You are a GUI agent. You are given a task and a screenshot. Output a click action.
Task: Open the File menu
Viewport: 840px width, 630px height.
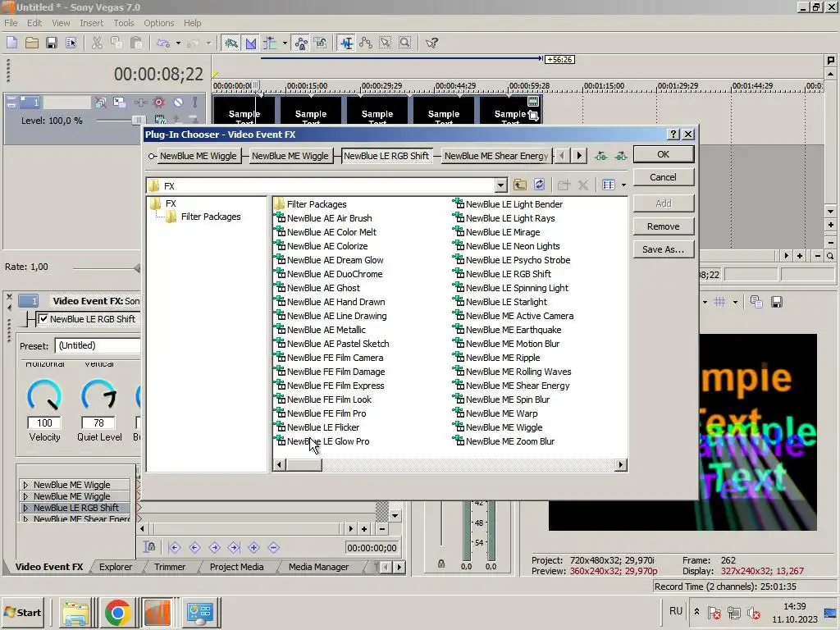coord(11,23)
